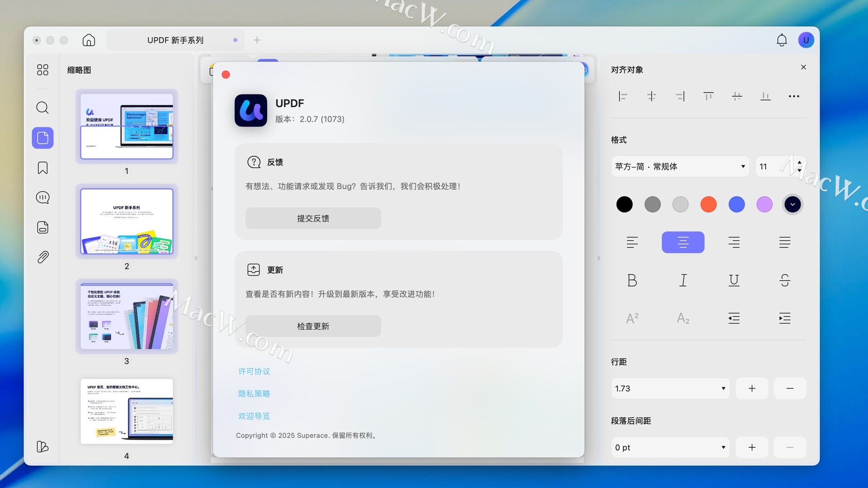Open a new tab with plus
This screenshot has width=868, height=488.
click(257, 40)
